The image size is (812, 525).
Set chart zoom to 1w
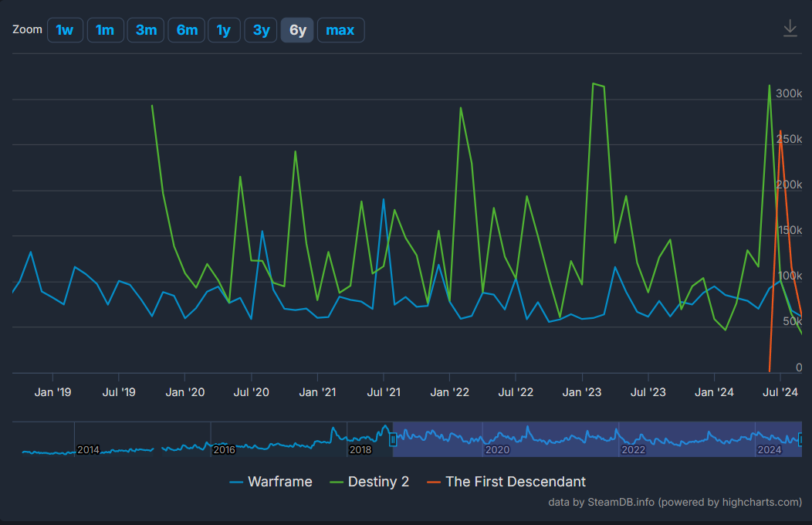pos(65,30)
